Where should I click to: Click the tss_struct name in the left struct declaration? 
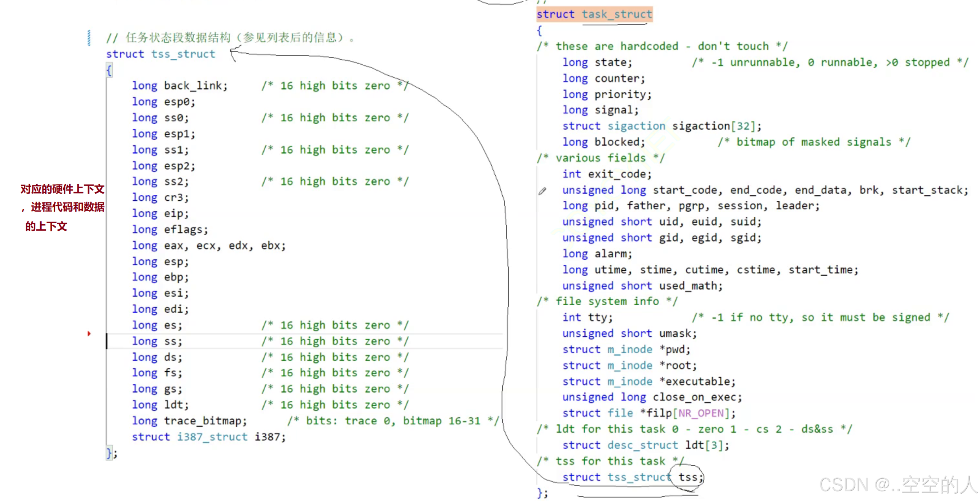(183, 54)
